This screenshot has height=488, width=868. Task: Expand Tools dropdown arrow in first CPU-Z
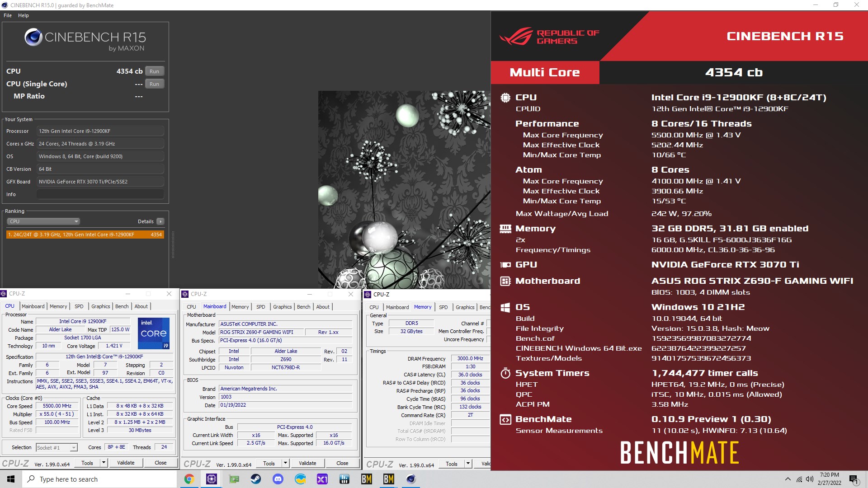pos(104,463)
